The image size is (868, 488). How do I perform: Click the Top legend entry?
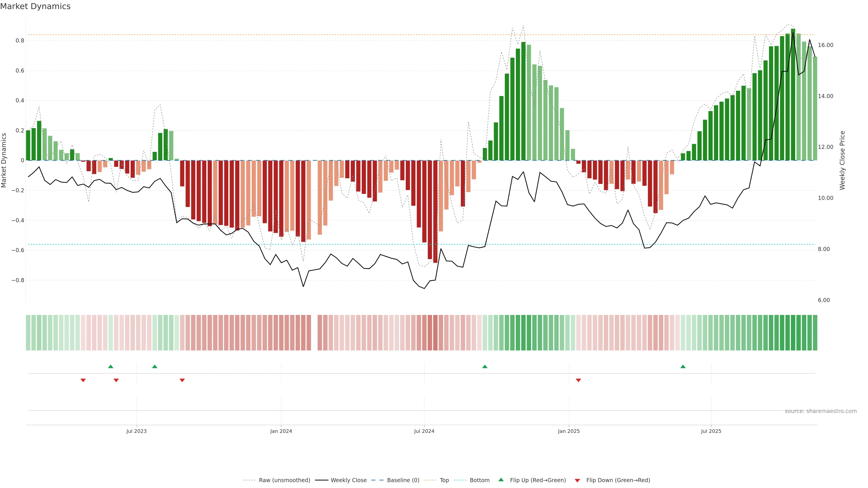click(444, 480)
